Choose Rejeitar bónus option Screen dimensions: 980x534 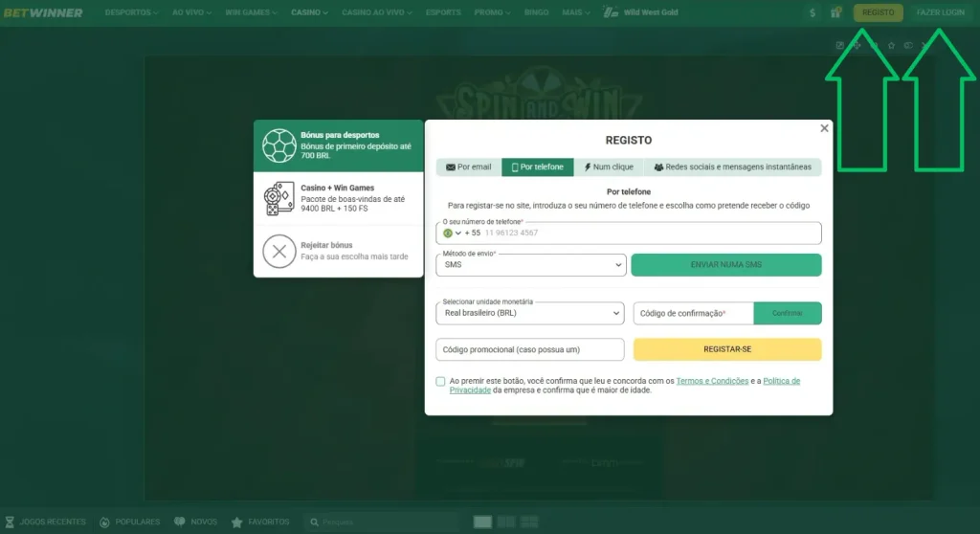338,251
